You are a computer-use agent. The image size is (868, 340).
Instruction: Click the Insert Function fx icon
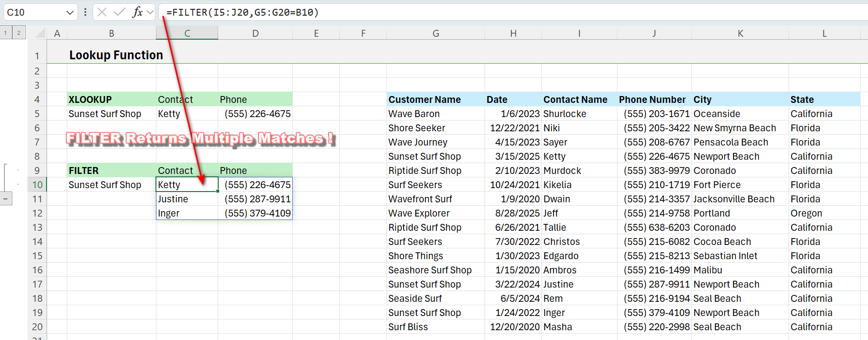137,12
